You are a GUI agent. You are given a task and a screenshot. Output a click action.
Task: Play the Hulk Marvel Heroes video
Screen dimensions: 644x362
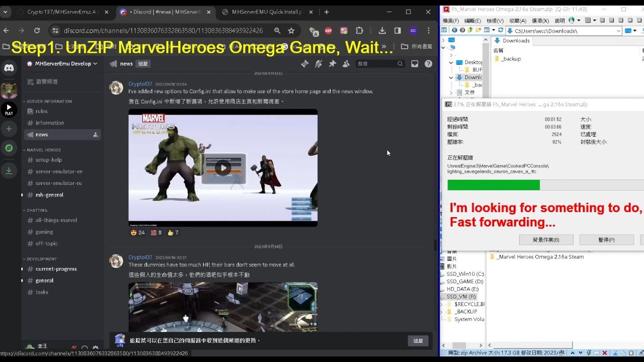223,168
